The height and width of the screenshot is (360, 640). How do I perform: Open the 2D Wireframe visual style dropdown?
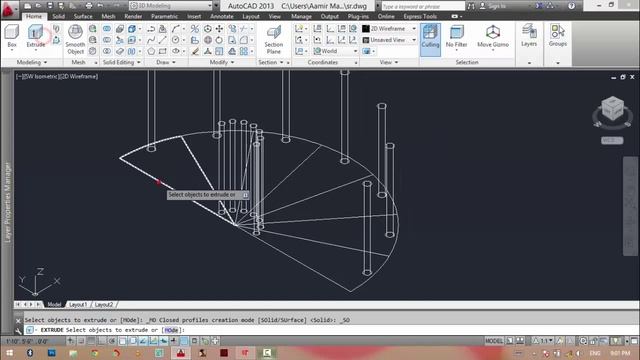(x=389, y=29)
